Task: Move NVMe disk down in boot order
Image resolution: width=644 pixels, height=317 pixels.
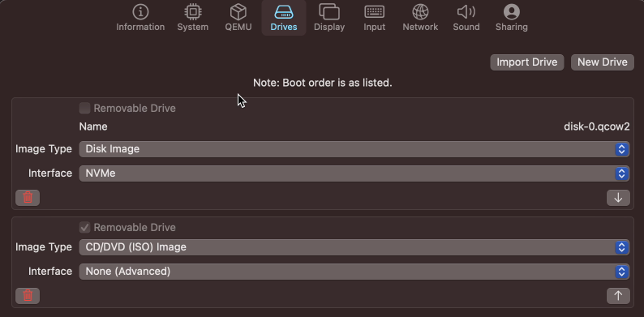Action: point(618,198)
